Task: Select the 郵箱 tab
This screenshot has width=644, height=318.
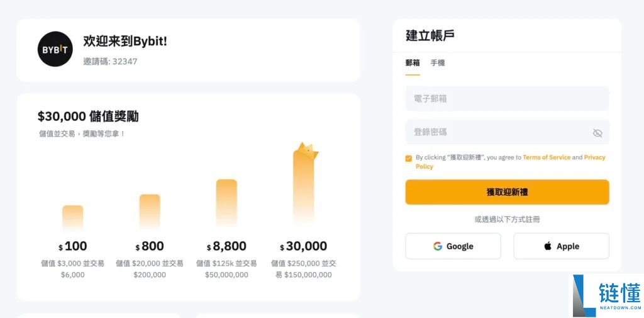Action: (x=413, y=63)
